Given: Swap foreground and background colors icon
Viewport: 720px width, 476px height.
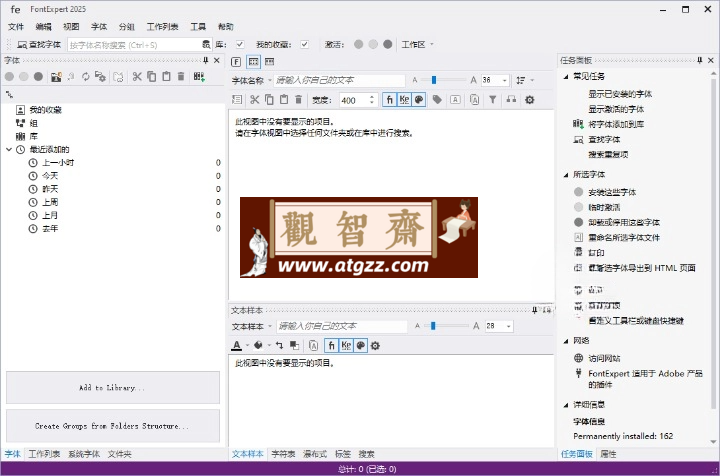Looking at the screenshot, I should click(279, 345).
